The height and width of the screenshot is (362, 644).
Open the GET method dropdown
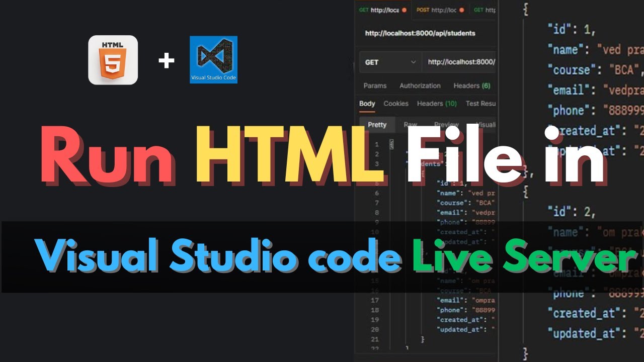click(390, 62)
